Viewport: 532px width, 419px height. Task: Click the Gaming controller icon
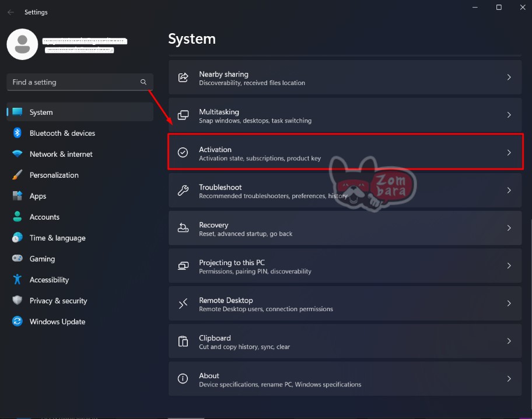17,258
